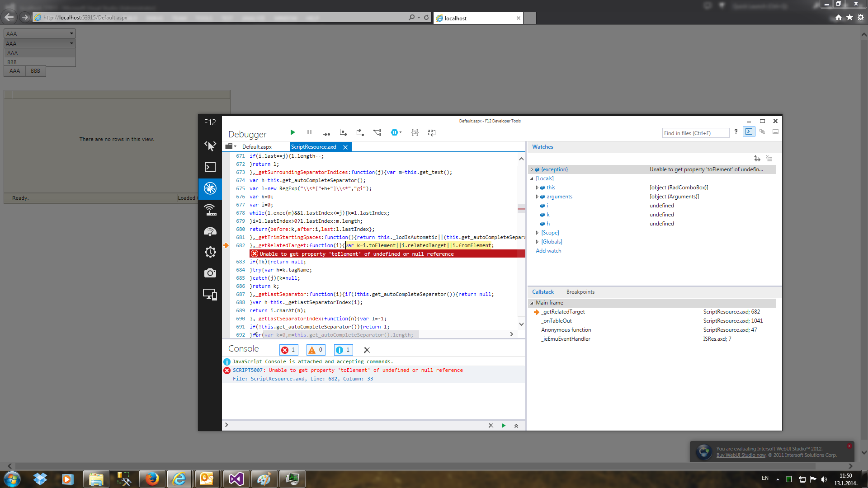This screenshot has height=488, width=868.
Task: Open the DOM Explorer tool in sidebar
Action: point(210,145)
